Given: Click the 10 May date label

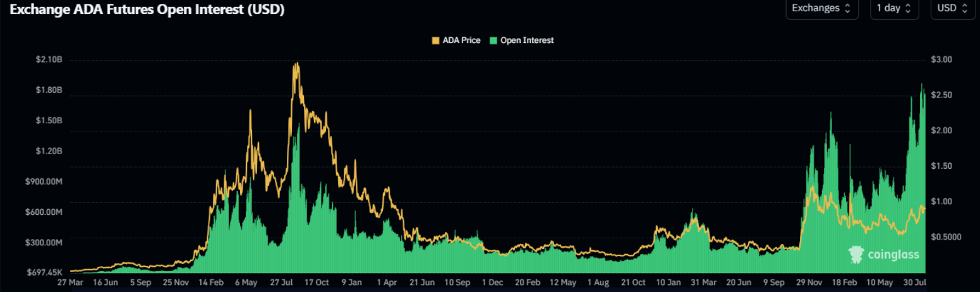Looking at the screenshot, I should (x=879, y=283).
